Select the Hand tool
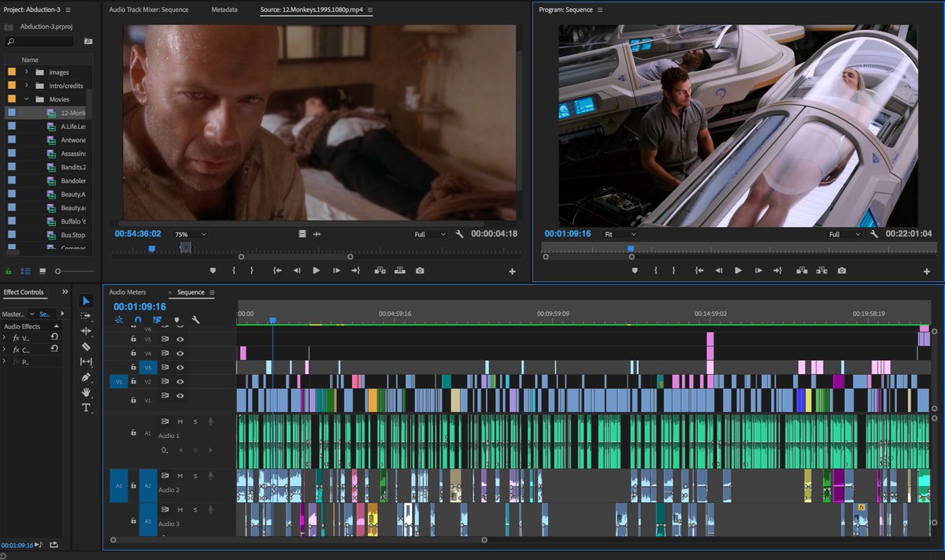 pos(86,392)
